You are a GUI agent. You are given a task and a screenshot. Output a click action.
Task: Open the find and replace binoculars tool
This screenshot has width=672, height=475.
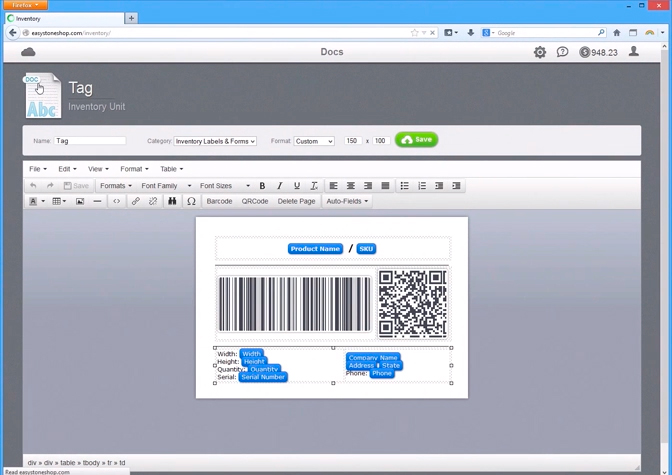click(x=172, y=201)
